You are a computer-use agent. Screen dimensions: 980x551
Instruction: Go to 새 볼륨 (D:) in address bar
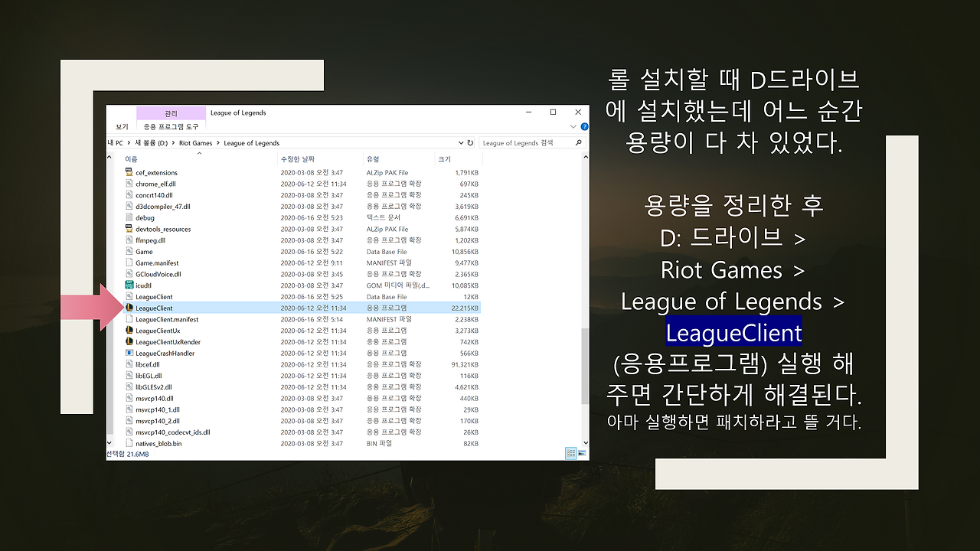(152, 143)
